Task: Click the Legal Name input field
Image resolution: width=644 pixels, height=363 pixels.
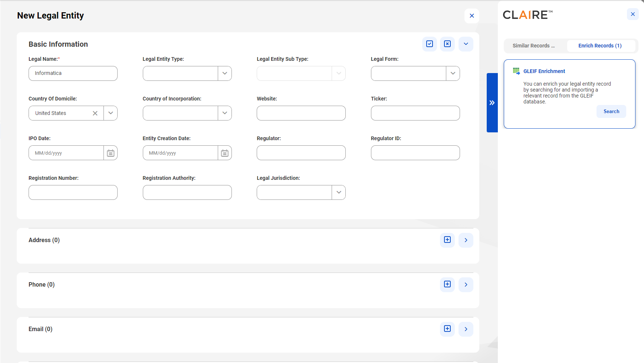Action: point(73,73)
